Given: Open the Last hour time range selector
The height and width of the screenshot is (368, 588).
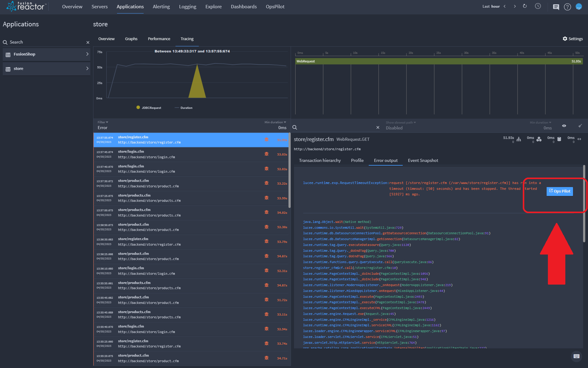Looking at the screenshot, I should [x=491, y=6].
